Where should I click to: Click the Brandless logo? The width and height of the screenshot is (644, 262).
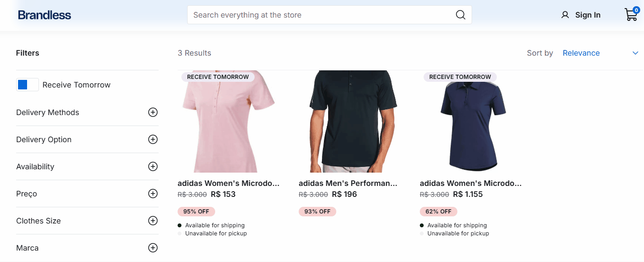[x=44, y=15]
